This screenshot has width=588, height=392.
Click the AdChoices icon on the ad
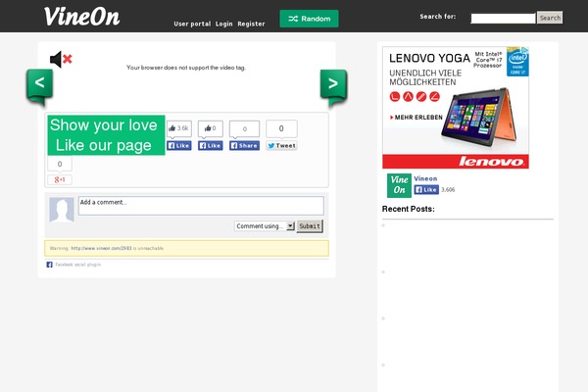(x=524, y=50)
